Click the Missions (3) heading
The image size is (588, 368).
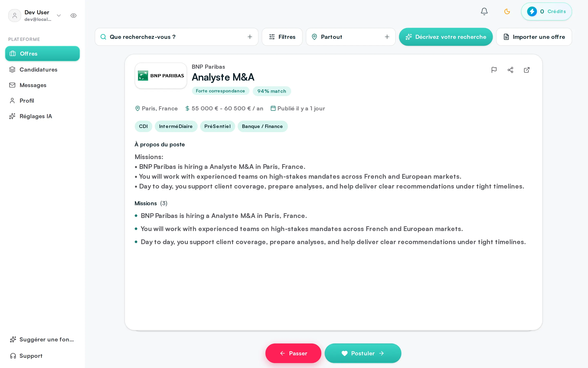tap(151, 203)
